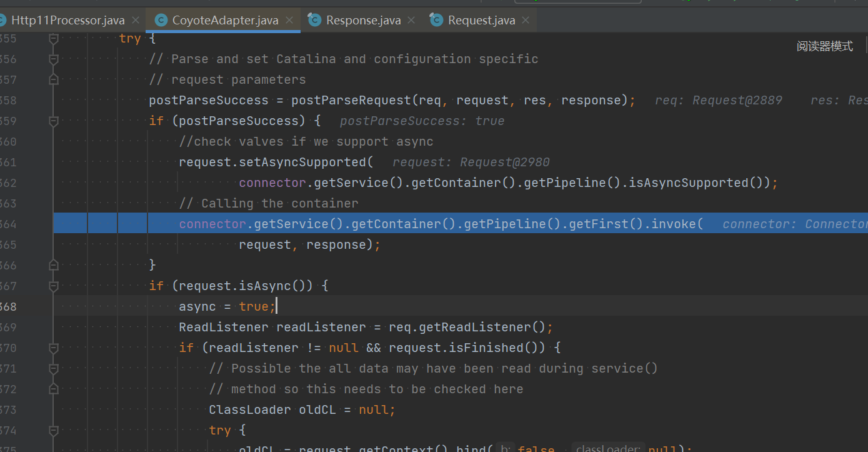This screenshot has height=452, width=868.
Task: Close the Request.java editor tab
Action: coord(526,21)
